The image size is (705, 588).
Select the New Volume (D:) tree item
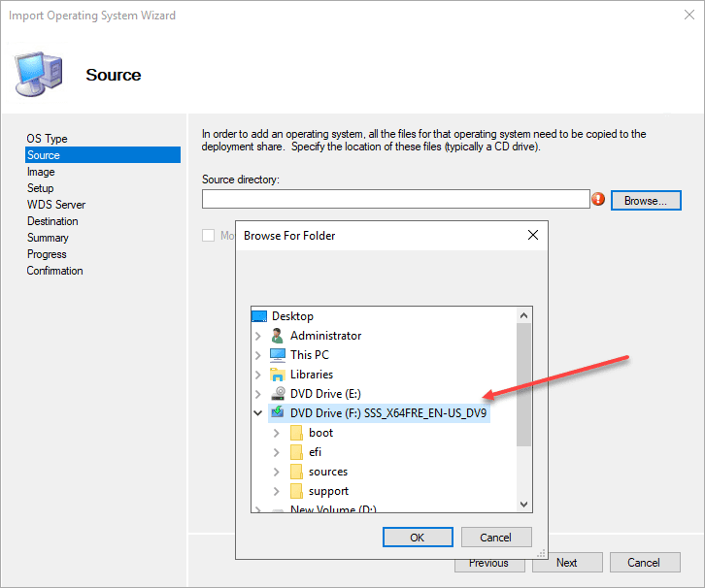coord(333,508)
